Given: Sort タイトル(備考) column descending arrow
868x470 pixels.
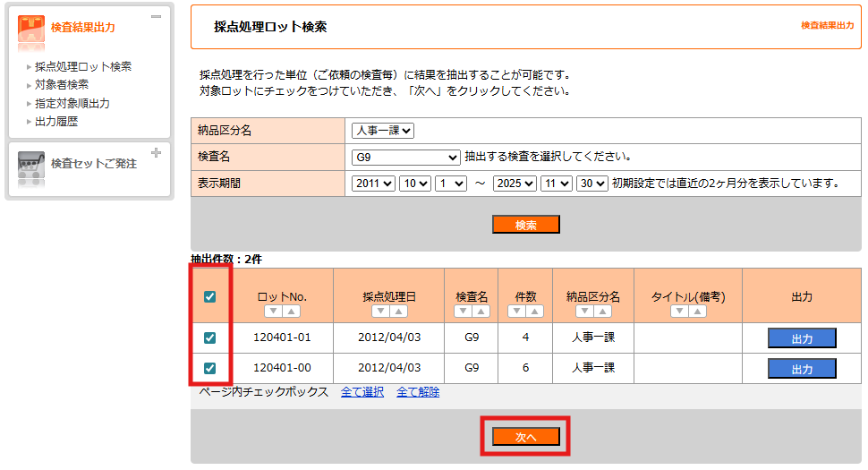Looking at the screenshot, I should tap(679, 312).
